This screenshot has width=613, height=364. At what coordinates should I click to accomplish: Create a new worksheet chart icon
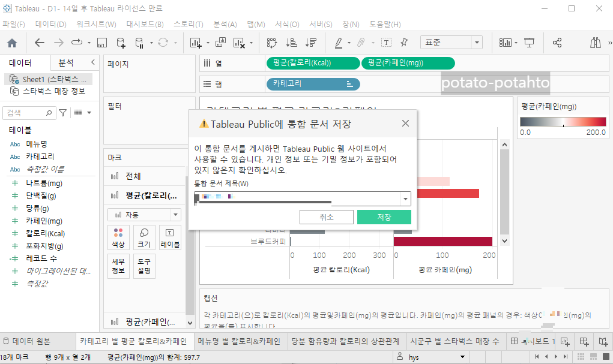point(196,43)
